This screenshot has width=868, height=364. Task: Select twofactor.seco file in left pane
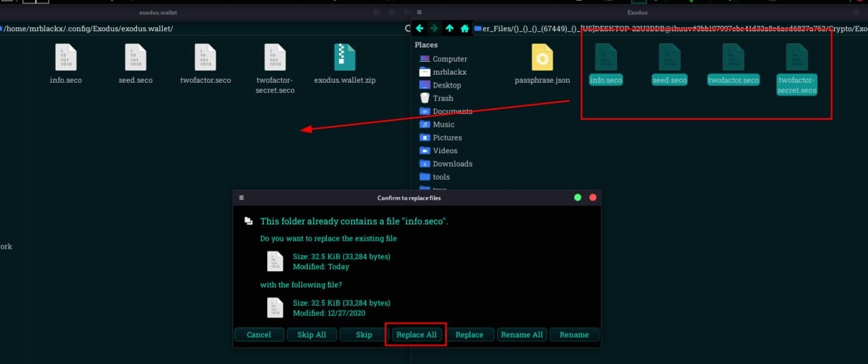point(205,58)
